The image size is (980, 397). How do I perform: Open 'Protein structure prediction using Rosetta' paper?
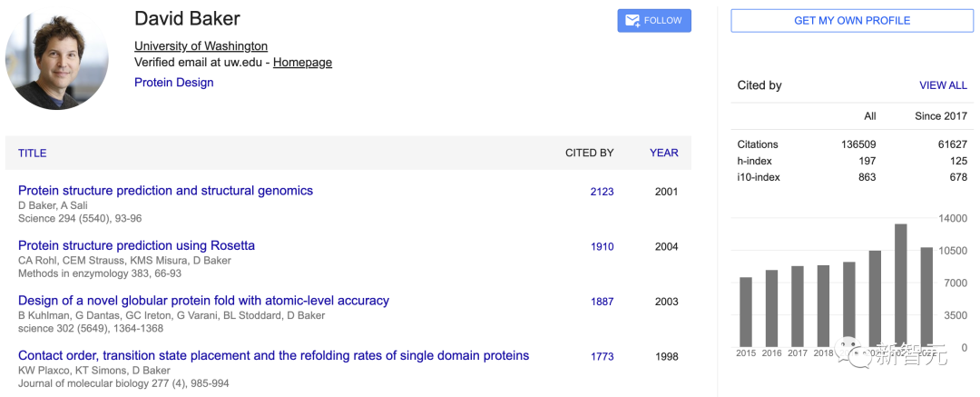(136, 245)
